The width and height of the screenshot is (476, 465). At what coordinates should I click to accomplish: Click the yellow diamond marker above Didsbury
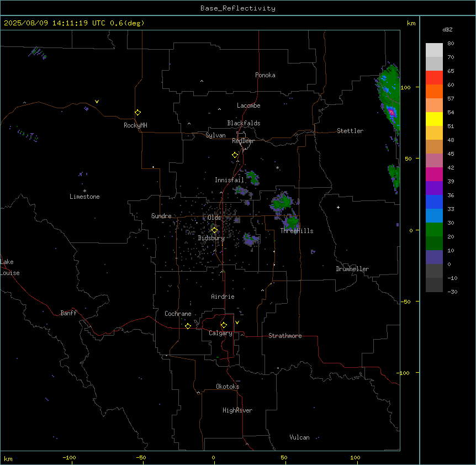[x=214, y=230]
